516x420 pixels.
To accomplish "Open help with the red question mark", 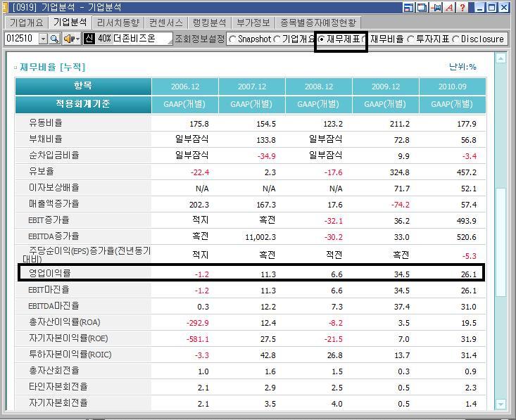I will point(462,8).
